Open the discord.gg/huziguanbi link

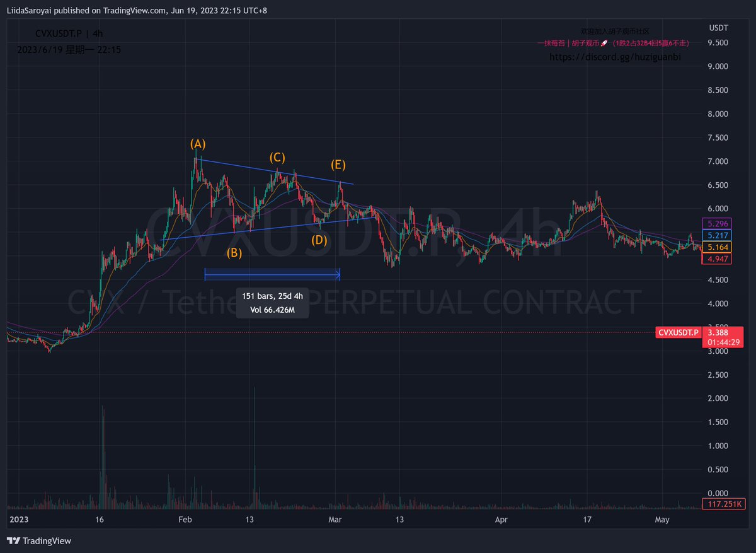coord(615,57)
